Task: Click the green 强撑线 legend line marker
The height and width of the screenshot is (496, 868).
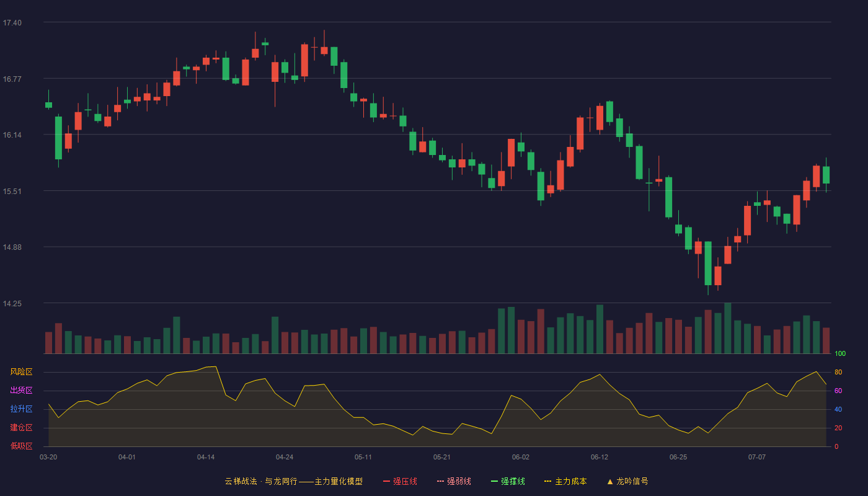Action: pyautogui.click(x=494, y=481)
